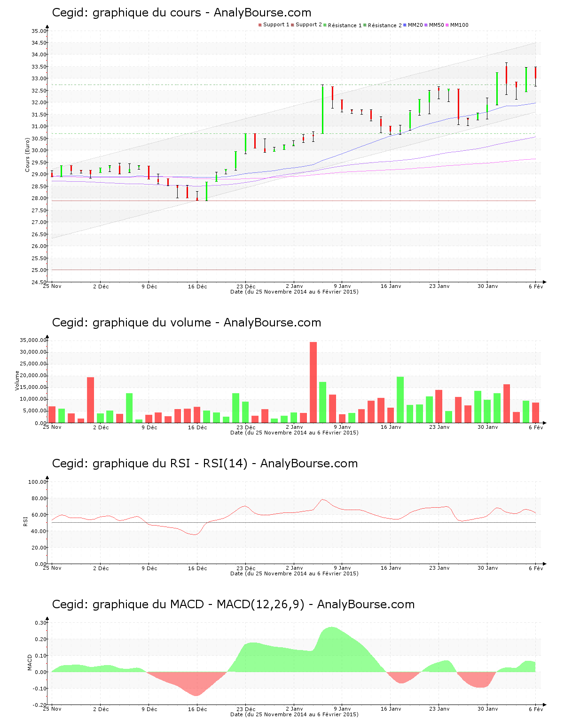Click '6 Fév' on the price chart axis
This screenshot has height=728, width=564.
pyautogui.click(x=536, y=287)
